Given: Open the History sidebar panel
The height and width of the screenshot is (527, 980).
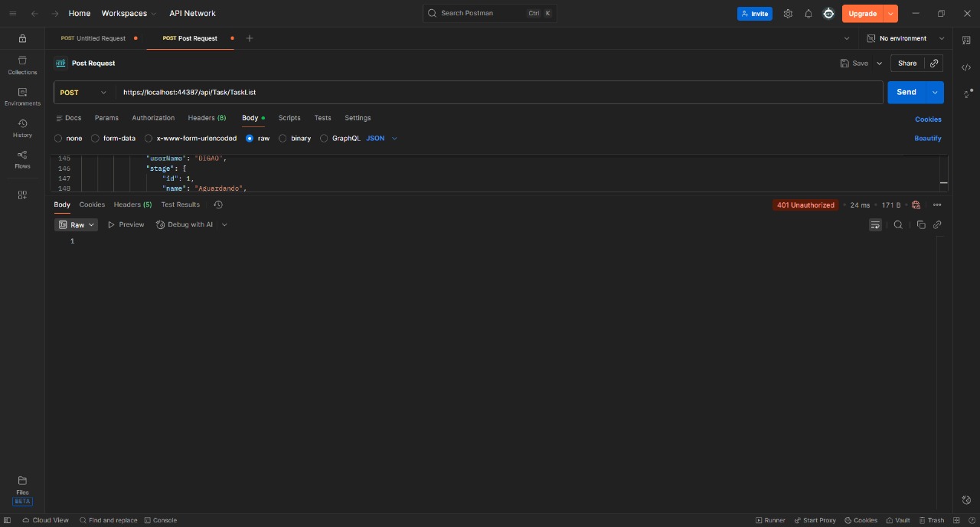Looking at the screenshot, I should tap(22, 128).
